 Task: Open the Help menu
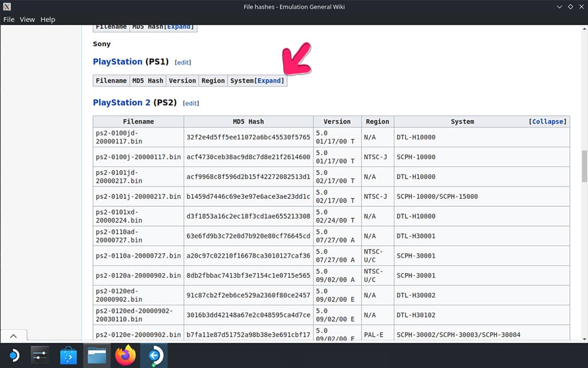click(47, 19)
